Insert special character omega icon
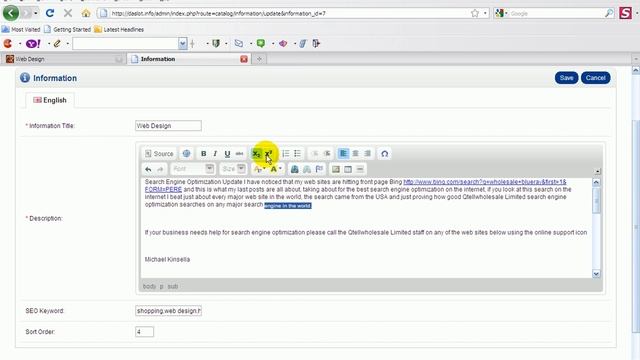 point(384,153)
